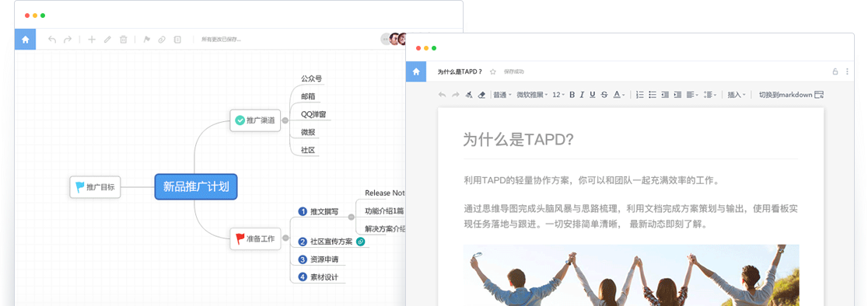
Task: Insert a link with the mind map chain icon
Action: [162, 39]
